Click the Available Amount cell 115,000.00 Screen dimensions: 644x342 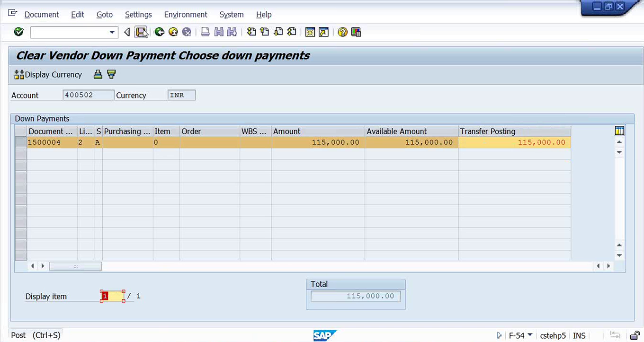coord(411,142)
